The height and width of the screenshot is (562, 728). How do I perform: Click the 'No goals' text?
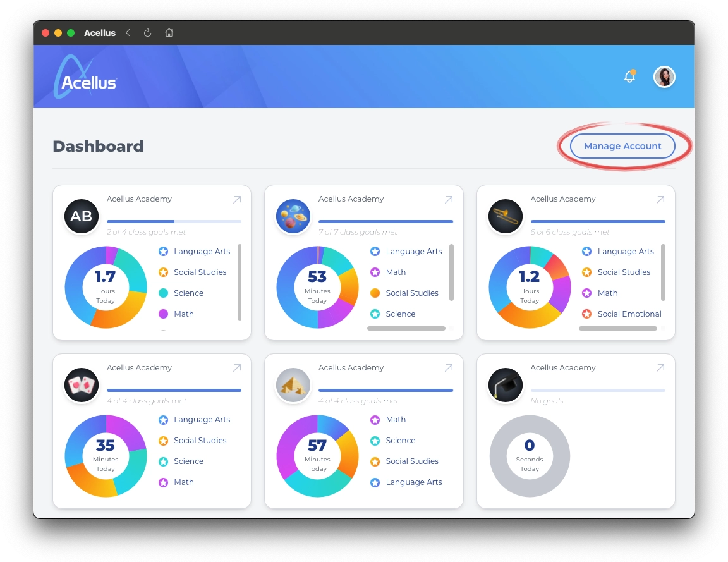click(x=547, y=401)
